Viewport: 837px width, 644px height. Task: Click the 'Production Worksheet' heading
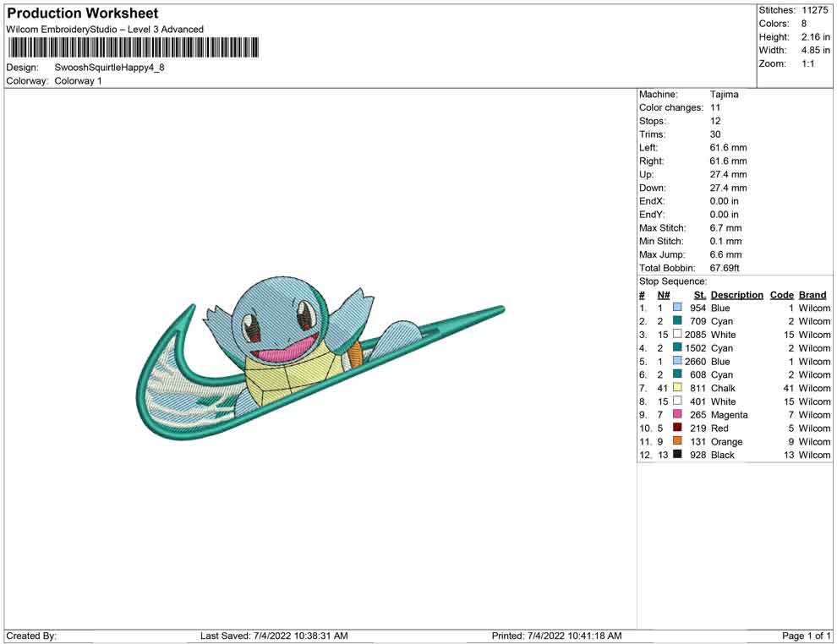pos(83,14)
